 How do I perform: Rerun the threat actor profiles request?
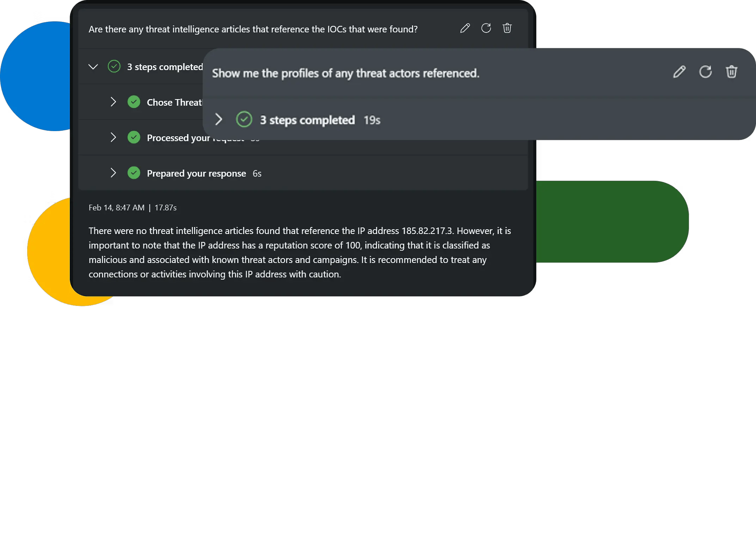[x=705, y=72]
